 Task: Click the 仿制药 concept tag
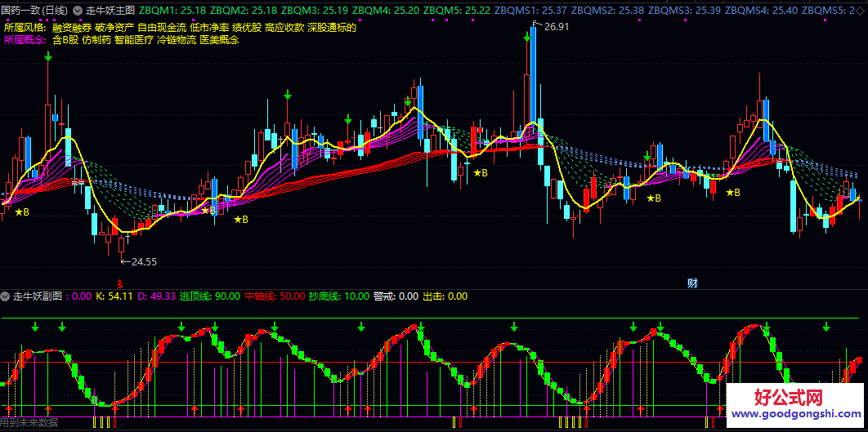(96, 40)
